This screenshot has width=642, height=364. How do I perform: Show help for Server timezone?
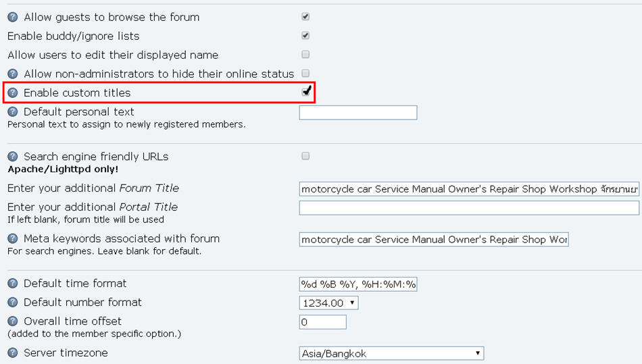pos(13,353)
